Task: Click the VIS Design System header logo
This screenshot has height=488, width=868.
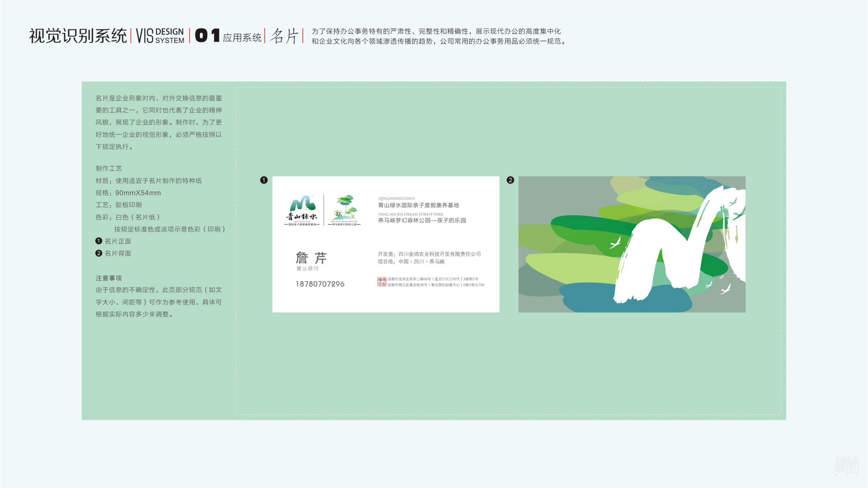Action: [160, 36]
